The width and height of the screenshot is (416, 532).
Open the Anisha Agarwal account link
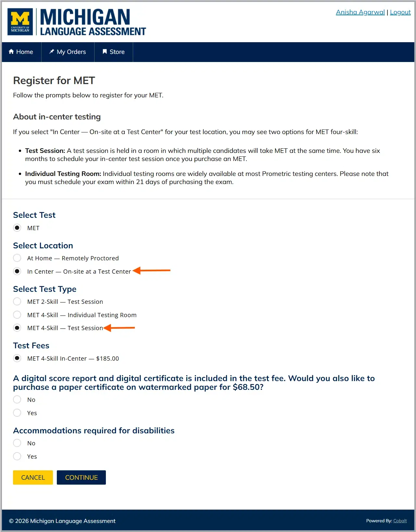point(360,12)
